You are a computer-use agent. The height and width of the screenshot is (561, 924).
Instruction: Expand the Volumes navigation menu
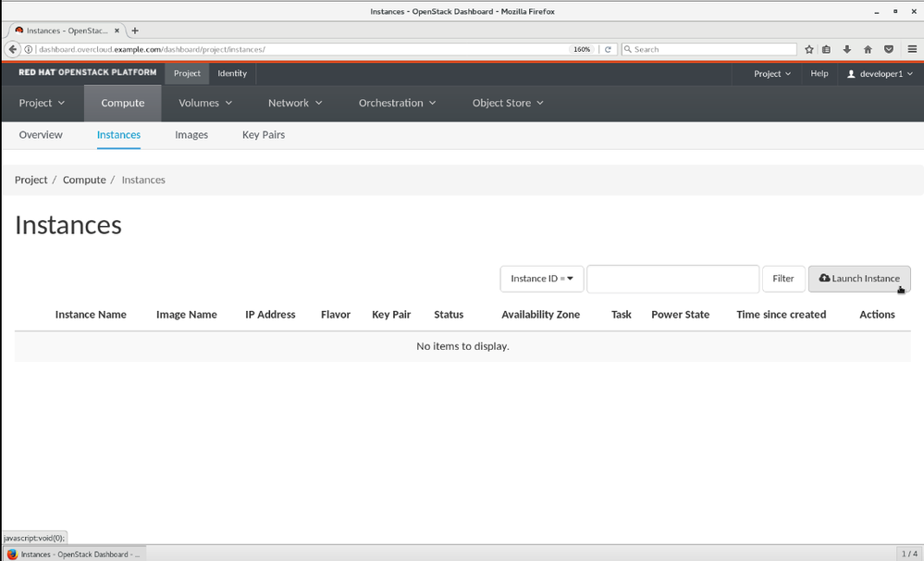[x=205, y=103]
